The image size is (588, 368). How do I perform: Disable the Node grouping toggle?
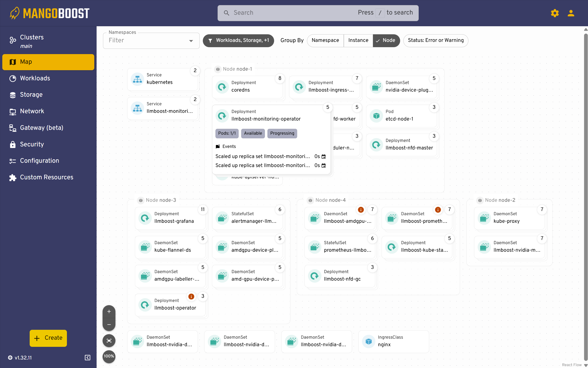point(386,41)
